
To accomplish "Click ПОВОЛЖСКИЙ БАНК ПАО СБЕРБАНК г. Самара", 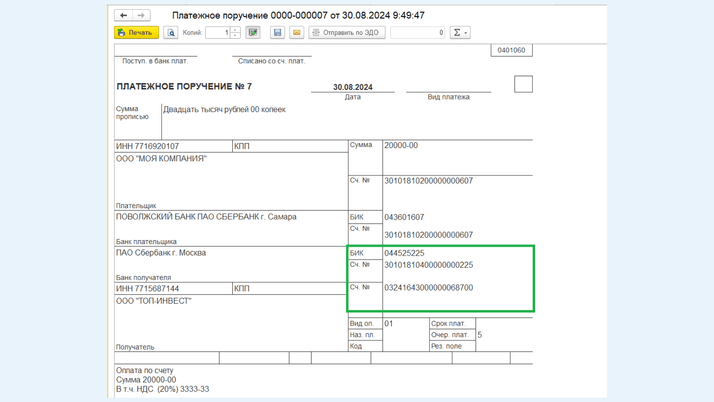I will pyautogui.click(x=206, y=217).
